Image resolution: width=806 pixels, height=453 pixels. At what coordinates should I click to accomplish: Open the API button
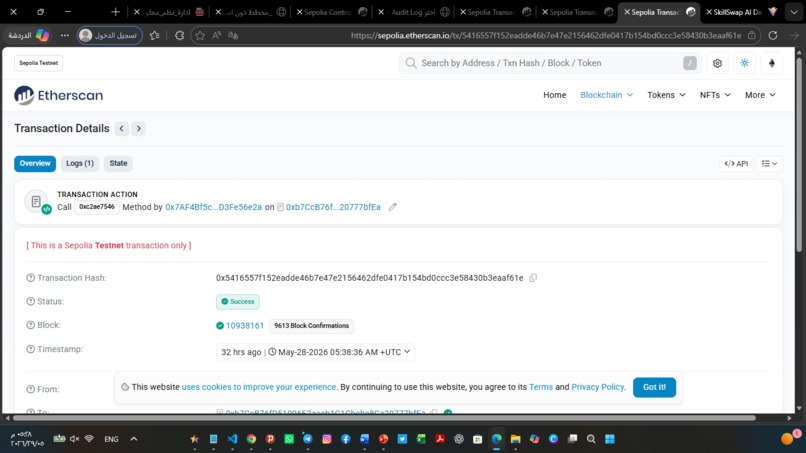click(736, 164)
